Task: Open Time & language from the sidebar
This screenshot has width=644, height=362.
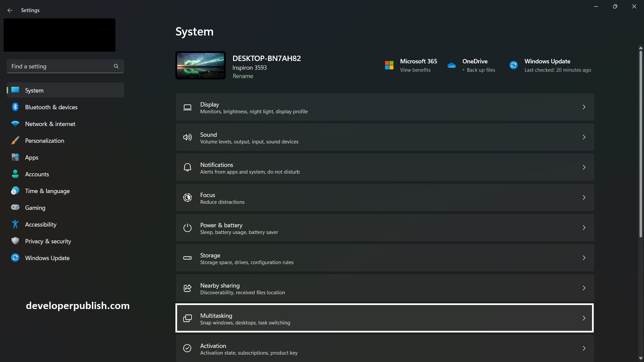Action: (x=47, y=191)
